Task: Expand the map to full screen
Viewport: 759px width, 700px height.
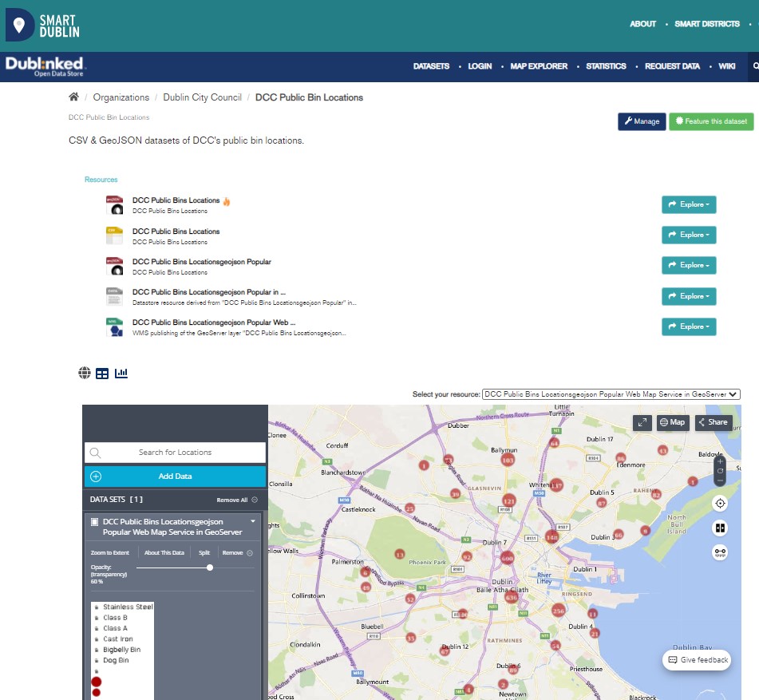Action: pyautogui.click(x=642, y=422)
